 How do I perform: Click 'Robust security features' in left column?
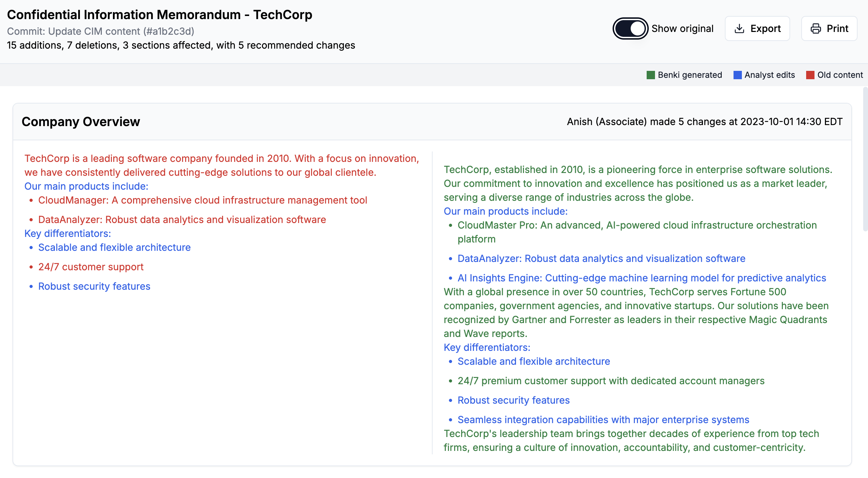coord(94,286)
